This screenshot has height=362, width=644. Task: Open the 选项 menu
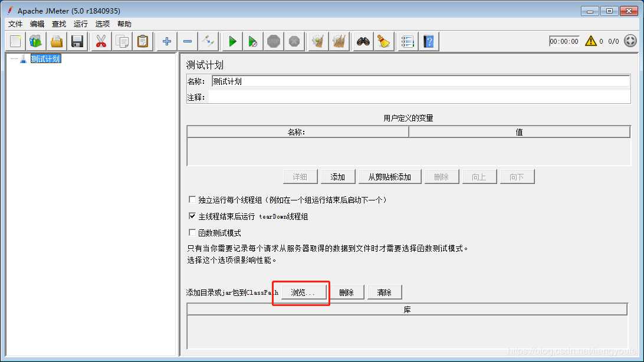pos(102,24)
